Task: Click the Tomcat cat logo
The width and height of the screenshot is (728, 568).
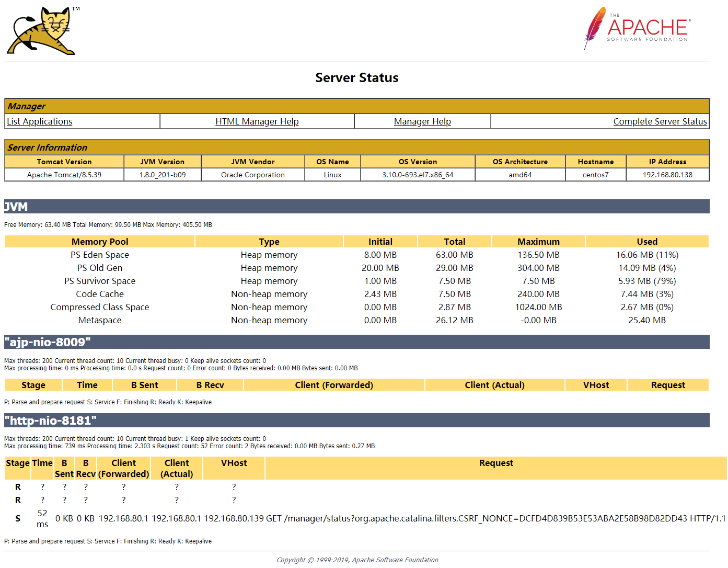Action: pos(43,30)
